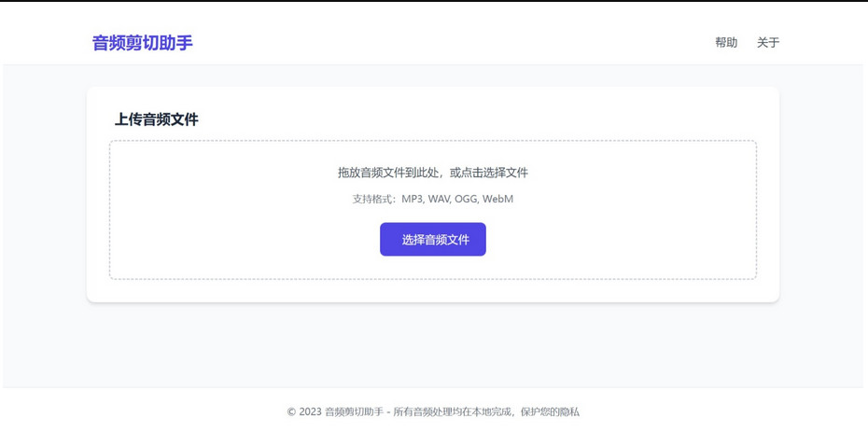Click the 或点击选择文件 portion of the hint
The height and width of the screenshot is (432, 868).
489,173
